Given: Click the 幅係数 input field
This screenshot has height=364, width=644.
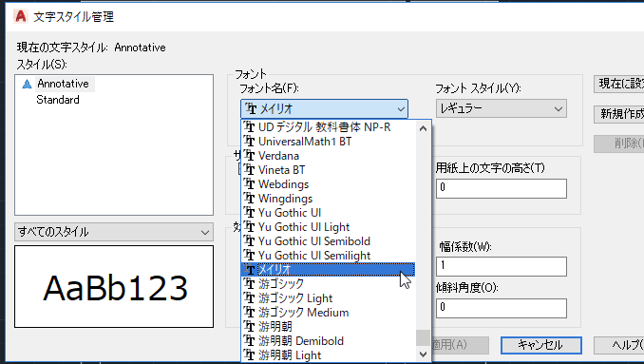Looking at the screenshot, I should coord(502,267).
